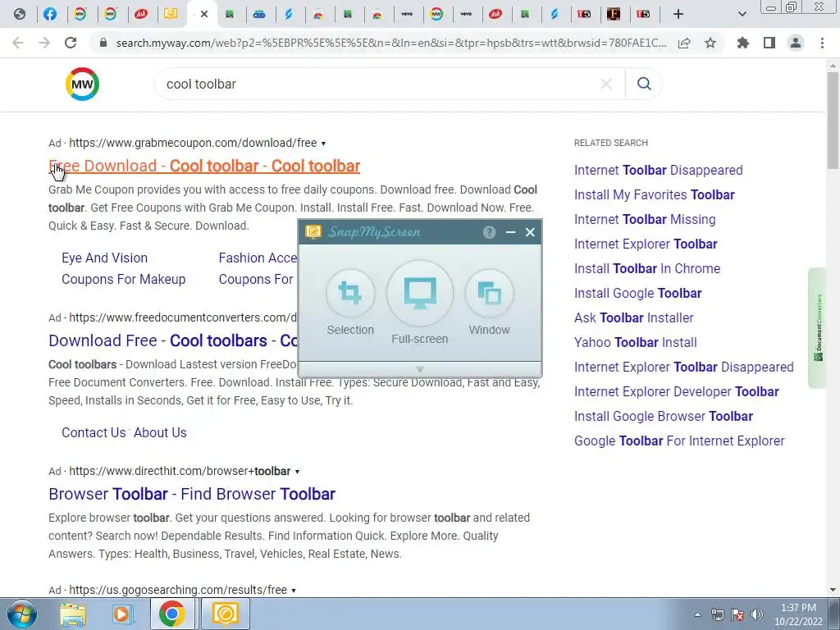Open Browser Toolbar - Find Browser Toolbar link
This screenshot has width=840, height=630.
tap(192, 494)
